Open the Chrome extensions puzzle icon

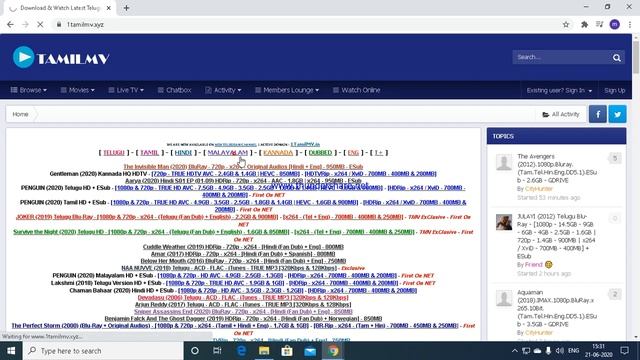pyautogui.click(x=584, y=24)
